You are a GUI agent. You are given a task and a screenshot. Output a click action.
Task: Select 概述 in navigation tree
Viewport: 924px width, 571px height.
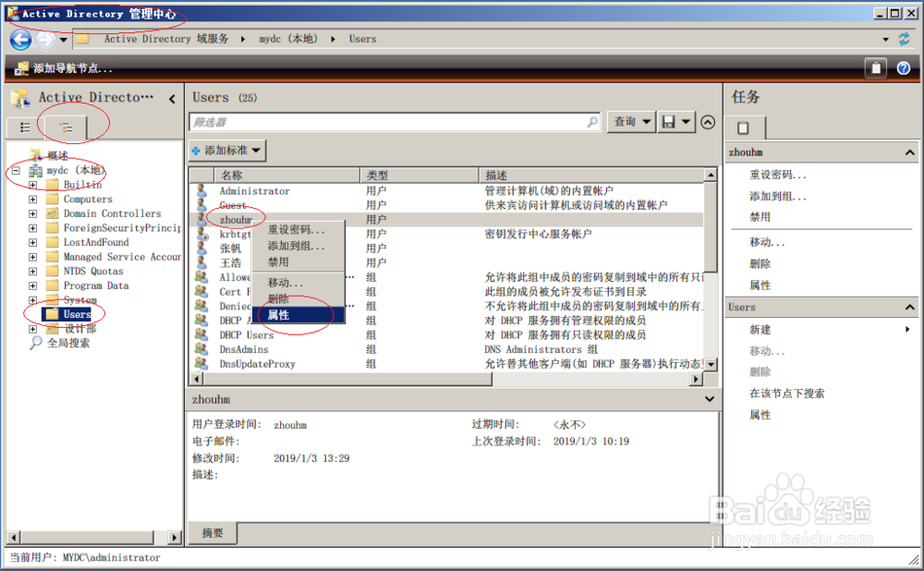coord(57,155)
